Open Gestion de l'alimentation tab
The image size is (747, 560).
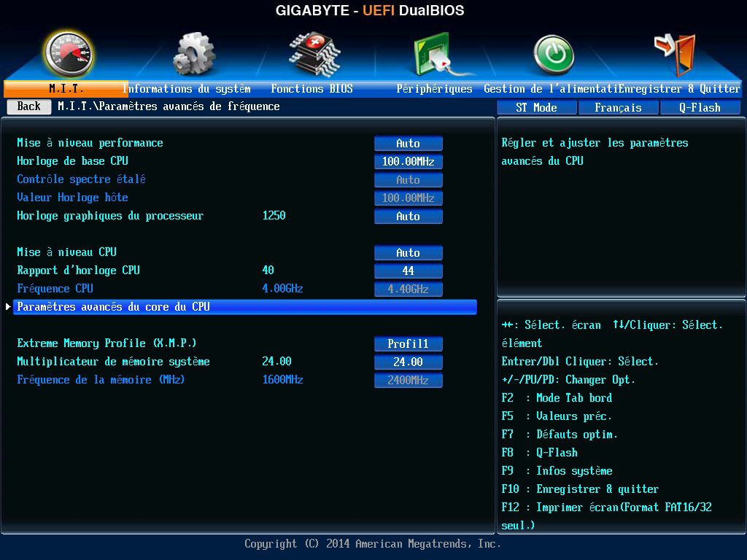551,88
